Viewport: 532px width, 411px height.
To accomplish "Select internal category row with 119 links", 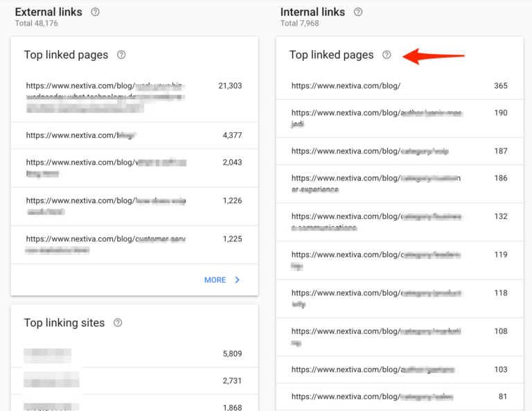I will [x=399, y=260].
